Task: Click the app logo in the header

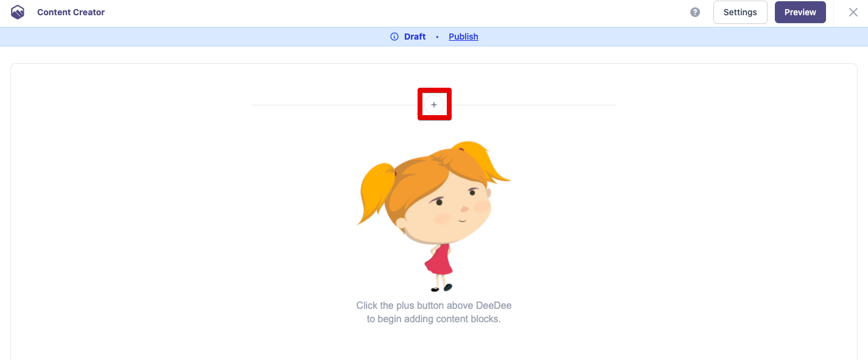Action: [18, 12]
